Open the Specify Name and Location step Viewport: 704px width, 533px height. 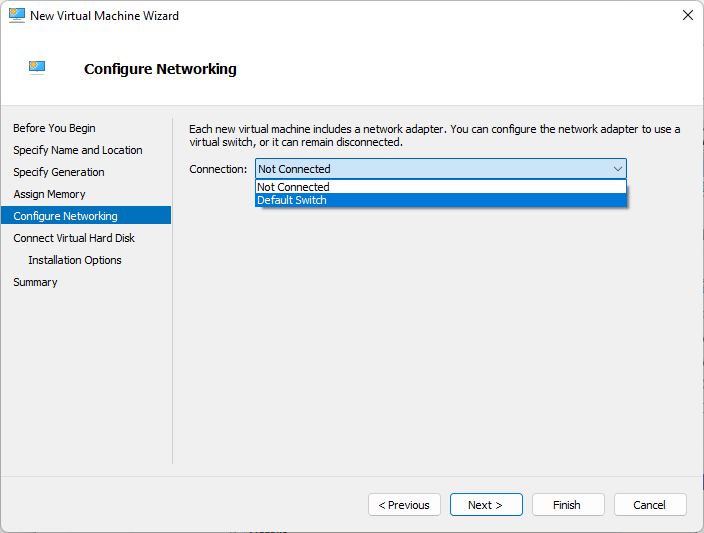click(78, 150)
